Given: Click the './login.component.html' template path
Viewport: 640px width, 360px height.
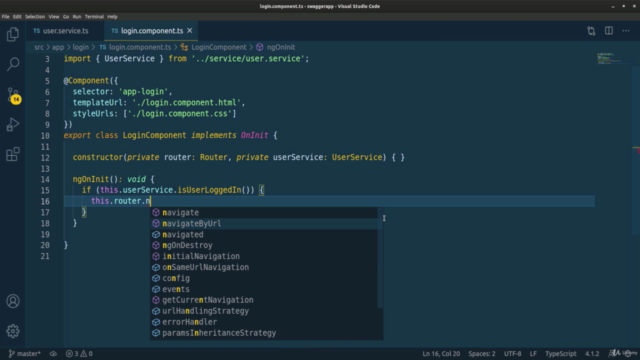Looking at the screenshot, I should click(186, 103).
